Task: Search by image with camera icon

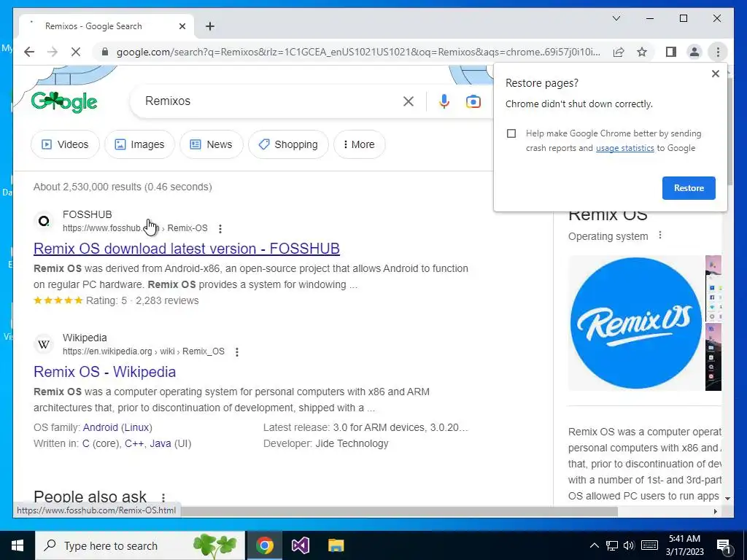Action: pyautogui.click(x=473, y=101)
